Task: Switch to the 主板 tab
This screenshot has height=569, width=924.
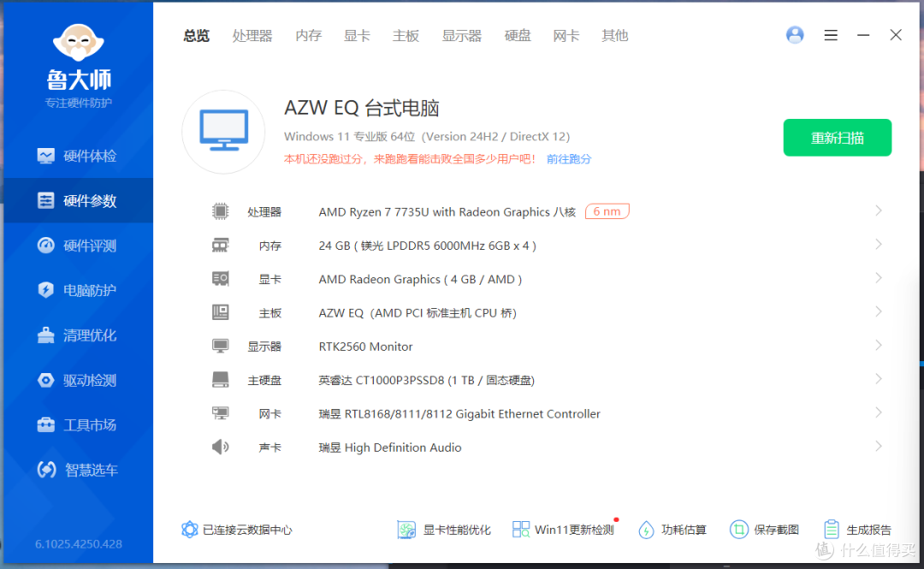Action: click(406, 36)
